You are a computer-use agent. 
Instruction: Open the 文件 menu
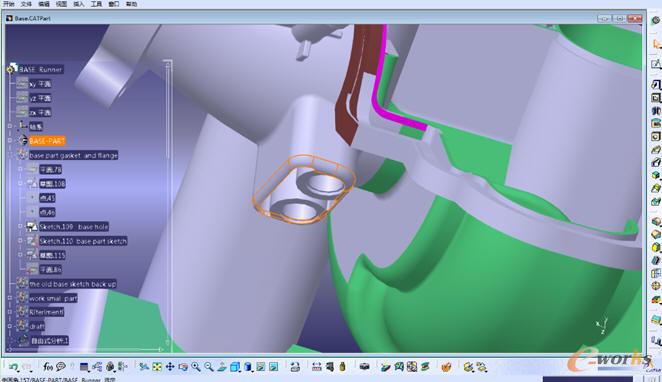coord(26,4)
